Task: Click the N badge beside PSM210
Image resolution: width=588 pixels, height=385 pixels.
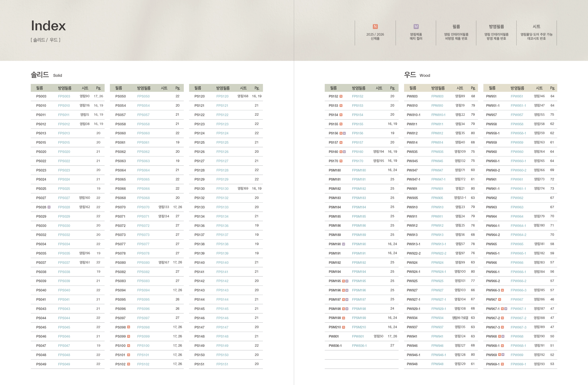Action: (x=344, y=327)
